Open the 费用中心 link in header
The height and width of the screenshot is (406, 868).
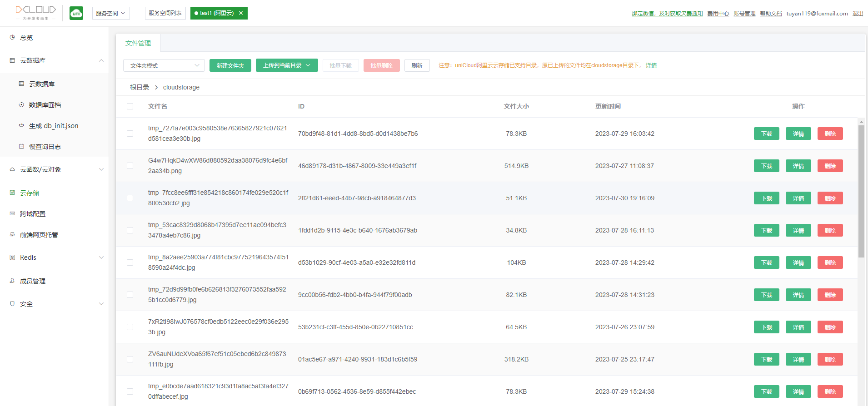tap(718, 14)
